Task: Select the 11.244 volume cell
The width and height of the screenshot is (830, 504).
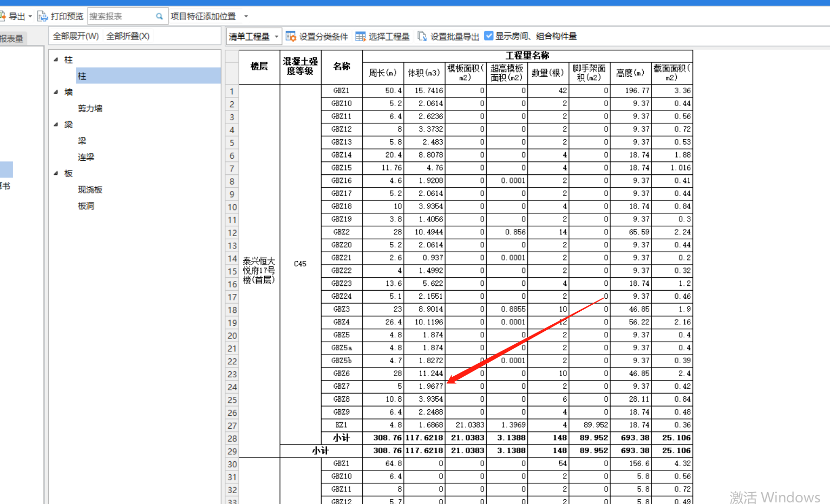Action: [424, 374]
